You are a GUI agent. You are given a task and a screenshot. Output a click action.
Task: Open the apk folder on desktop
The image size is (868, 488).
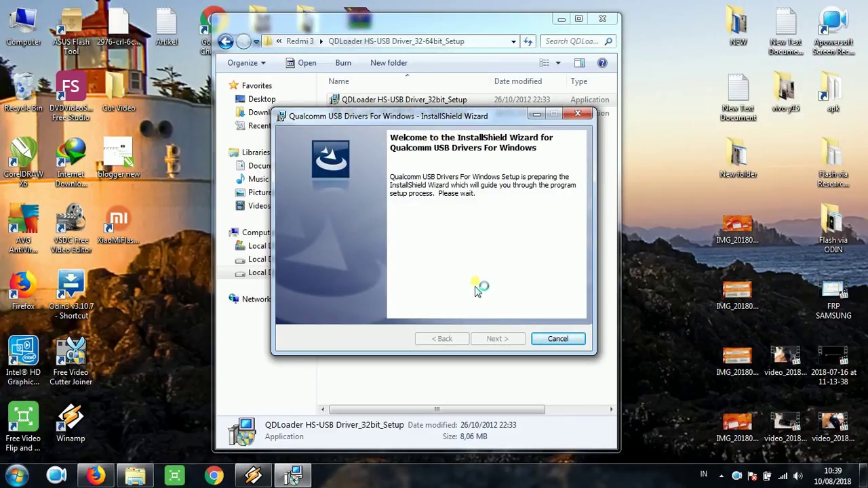833,93
